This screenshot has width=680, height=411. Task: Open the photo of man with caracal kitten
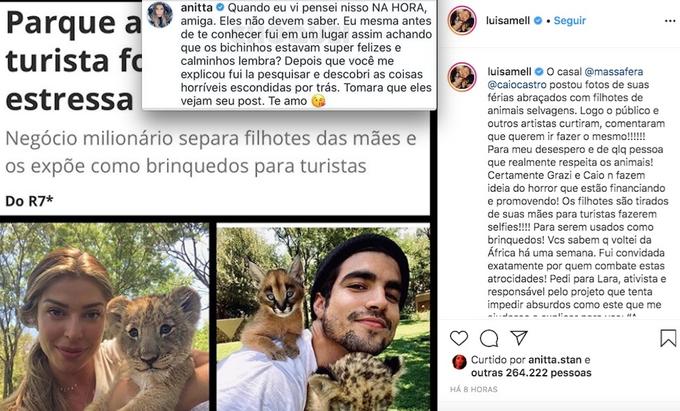(324, 317)
